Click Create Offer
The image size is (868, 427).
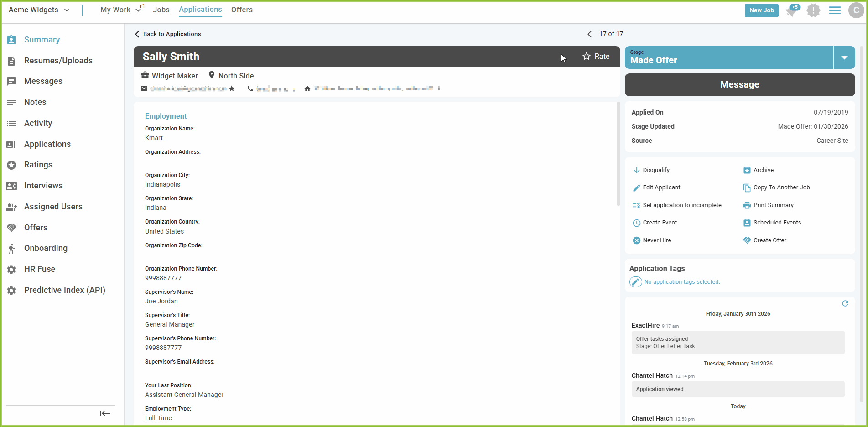[765, 240]
